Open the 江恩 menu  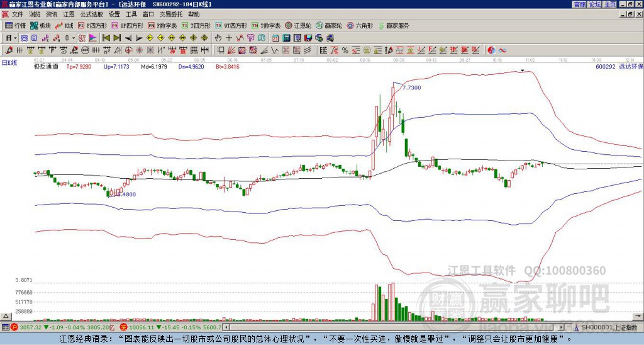(x=69, y=14)
